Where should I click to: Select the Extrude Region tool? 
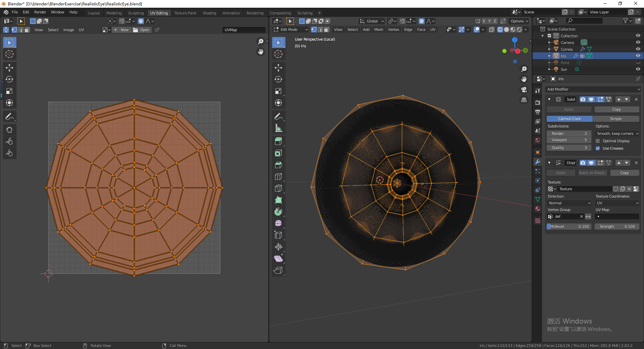click(278, 141)
